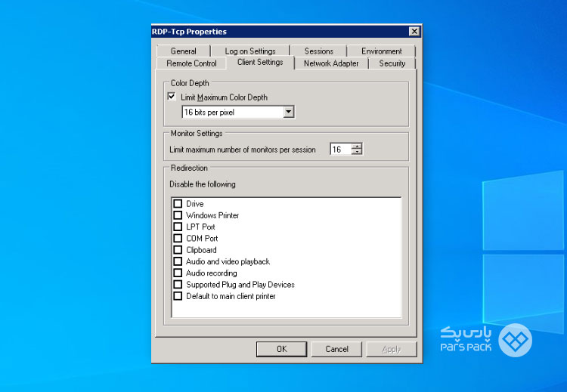Screen dimensions: 567x392
Task: Open the 16 bits per pixel dropdown
Action: pyautogui.click(x=238, y=112)
